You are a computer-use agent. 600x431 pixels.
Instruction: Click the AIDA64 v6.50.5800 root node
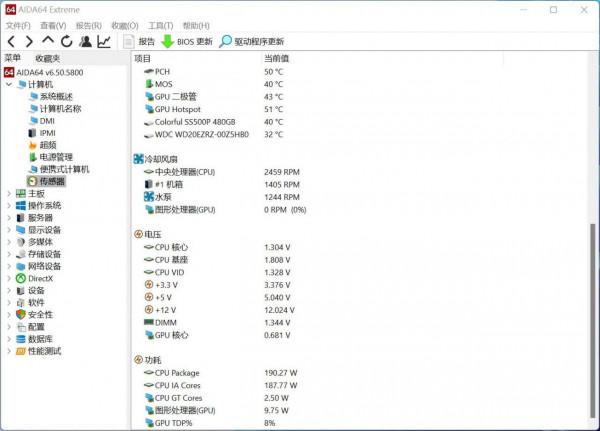44,72
